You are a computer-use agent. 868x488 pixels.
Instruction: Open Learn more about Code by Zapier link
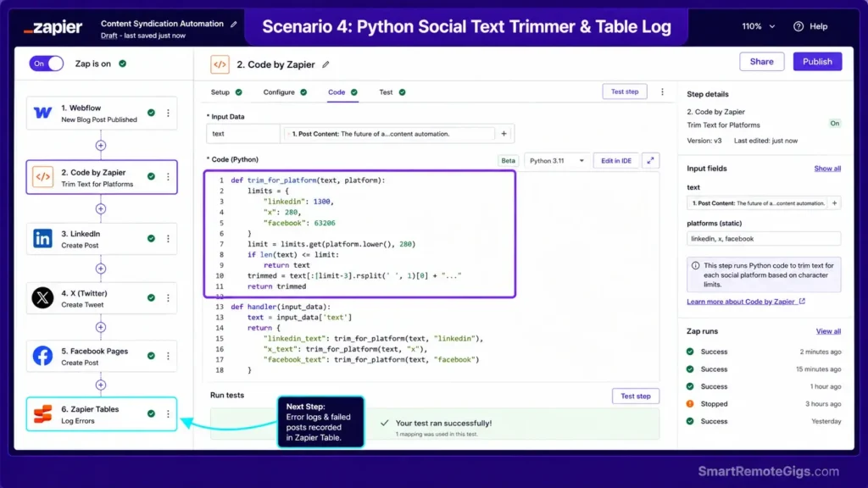point(746,302)
